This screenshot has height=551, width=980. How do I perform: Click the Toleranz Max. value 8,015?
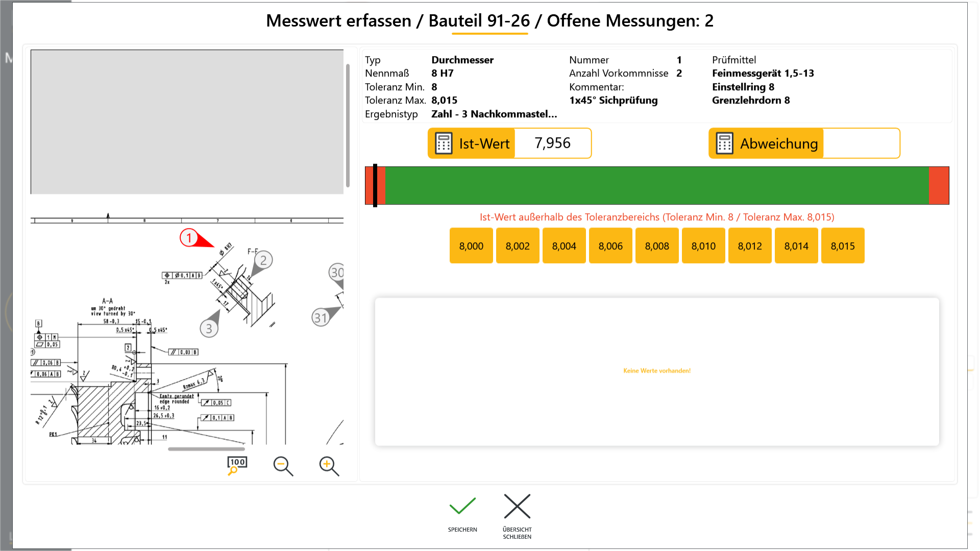(445, 101)
